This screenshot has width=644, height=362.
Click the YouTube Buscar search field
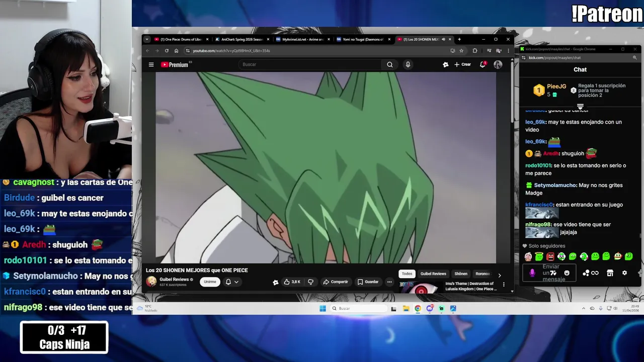(x=309, y=64)
